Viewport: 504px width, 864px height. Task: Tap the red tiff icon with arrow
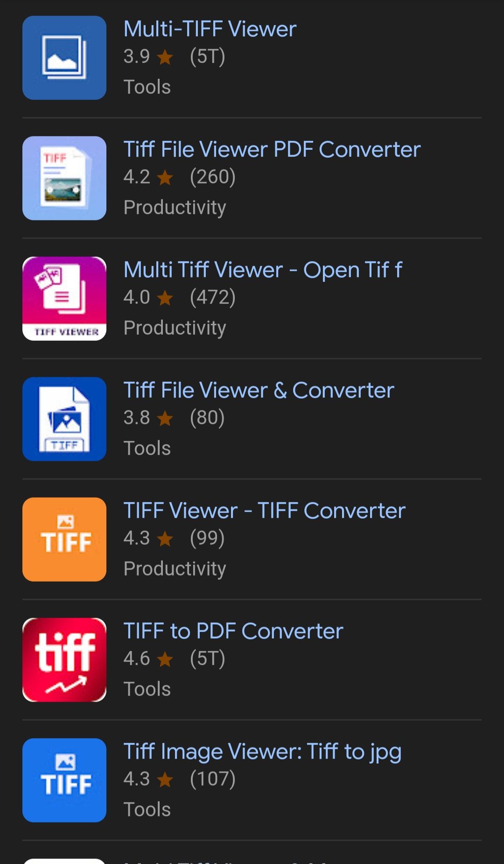coord(64,660)
